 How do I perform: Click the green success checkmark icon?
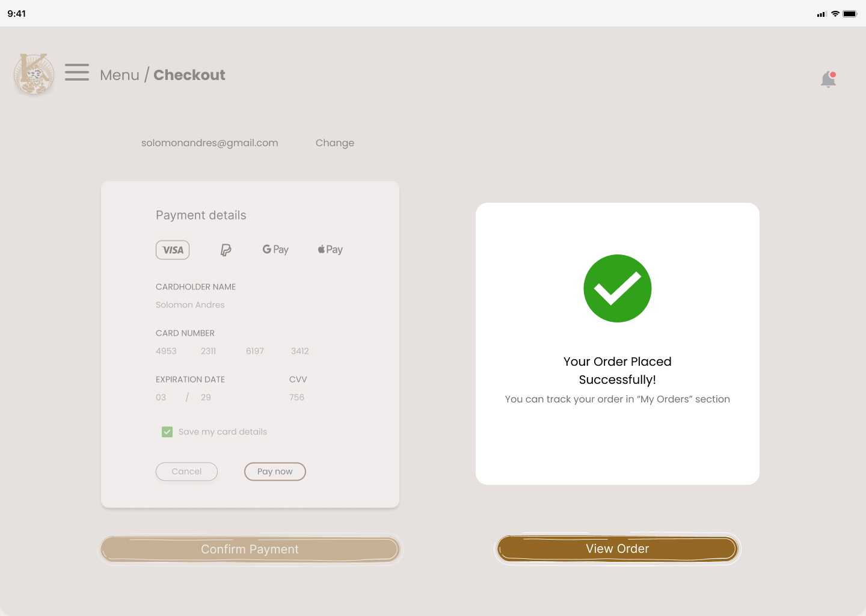pyautogui.click(x=618, y=289)
